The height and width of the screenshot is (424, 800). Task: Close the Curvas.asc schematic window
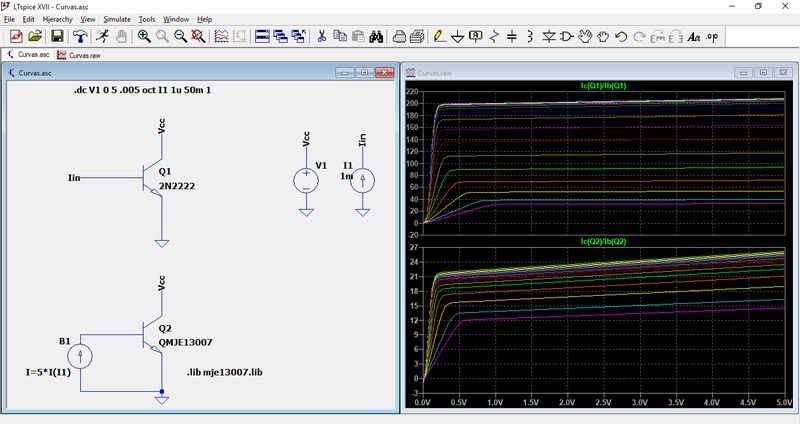384,73
